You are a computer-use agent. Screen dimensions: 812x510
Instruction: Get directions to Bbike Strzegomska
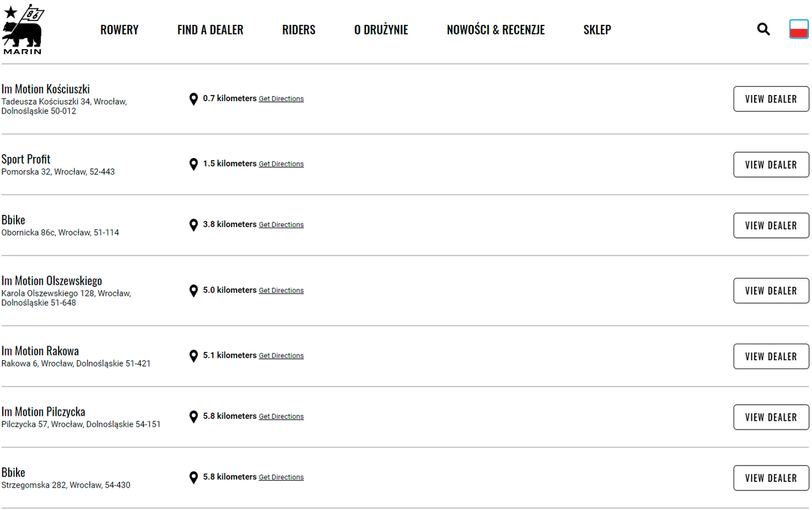coord(281,477)
